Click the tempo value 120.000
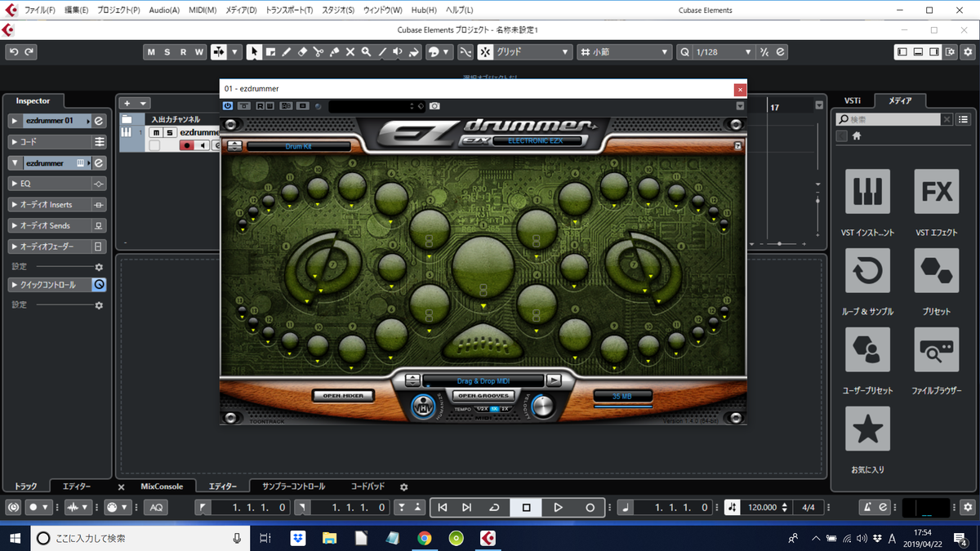 click(762, 507)
